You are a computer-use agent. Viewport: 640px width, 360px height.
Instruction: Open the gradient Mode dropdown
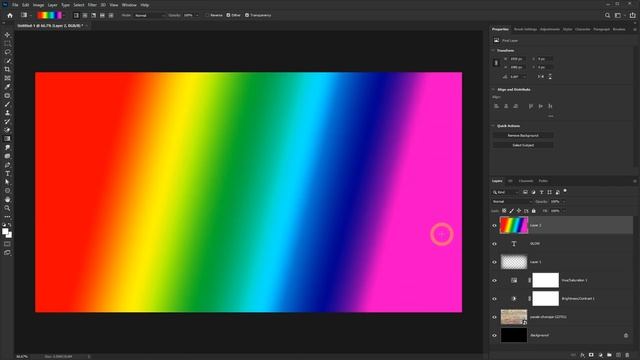point(150,16)
